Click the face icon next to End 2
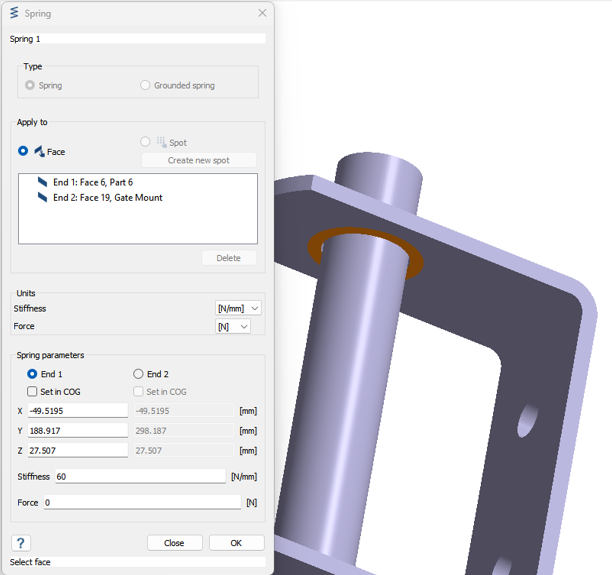Image resolution: width=612 pixels, height=575 pixels. point(42,198)
